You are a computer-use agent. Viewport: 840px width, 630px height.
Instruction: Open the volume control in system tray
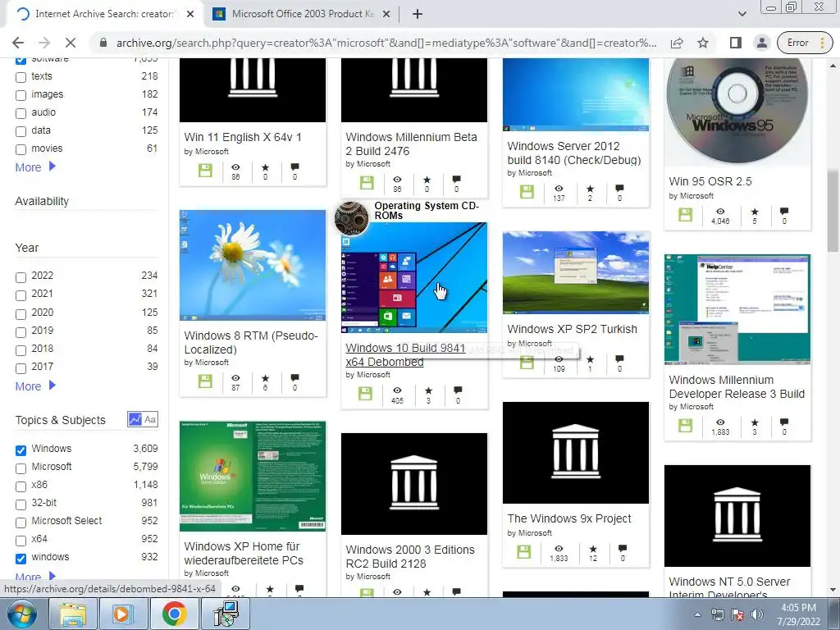click(x=757, y=615)
